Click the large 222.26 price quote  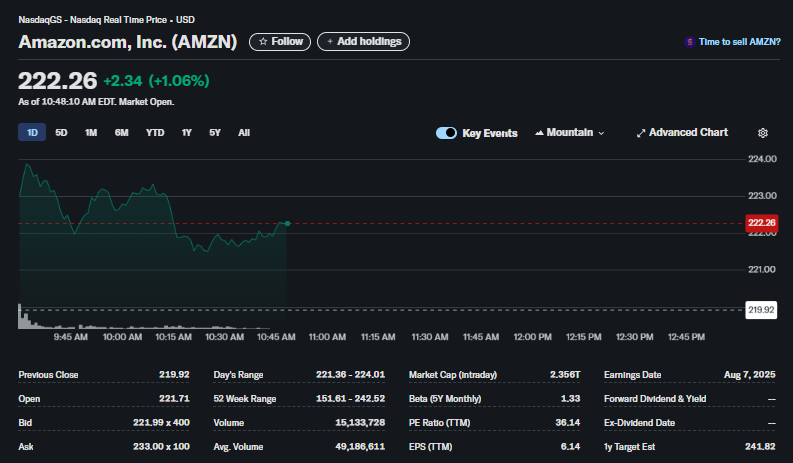tap(57, 81)
